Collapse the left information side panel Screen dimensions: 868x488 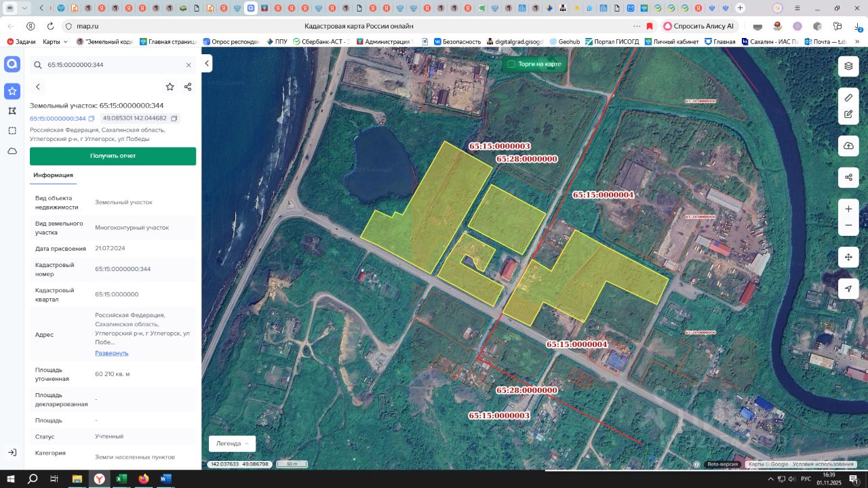click(208, 64)
